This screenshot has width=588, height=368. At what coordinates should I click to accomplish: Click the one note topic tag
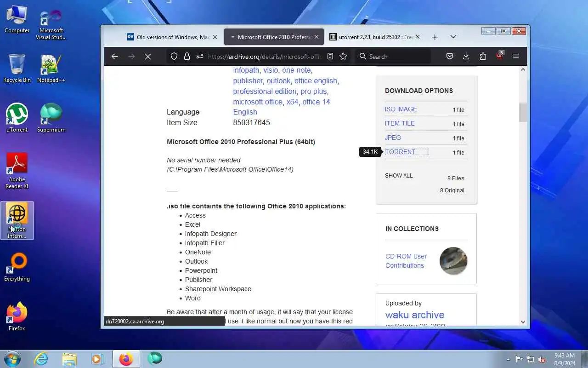click(296, 70)
